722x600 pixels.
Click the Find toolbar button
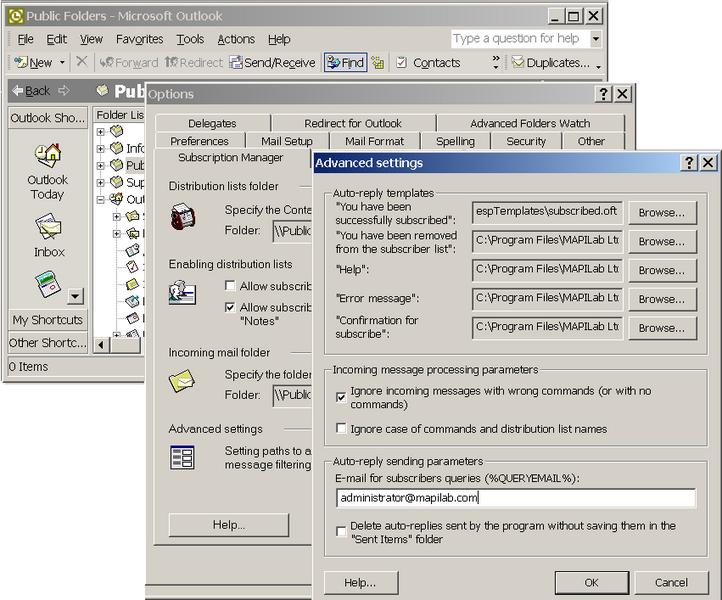346,62
